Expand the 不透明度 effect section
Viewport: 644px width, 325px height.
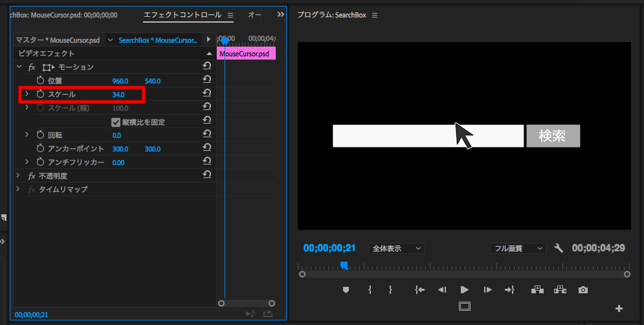click(18, 175)
